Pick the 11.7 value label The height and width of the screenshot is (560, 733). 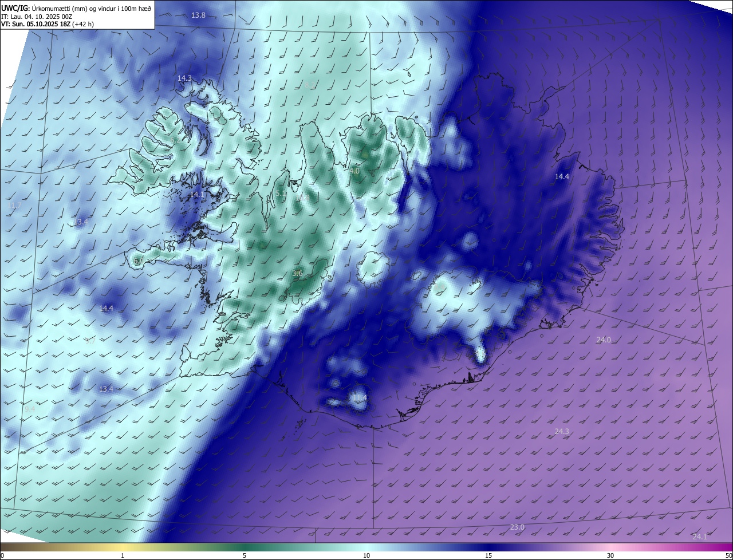click(15, 205)
